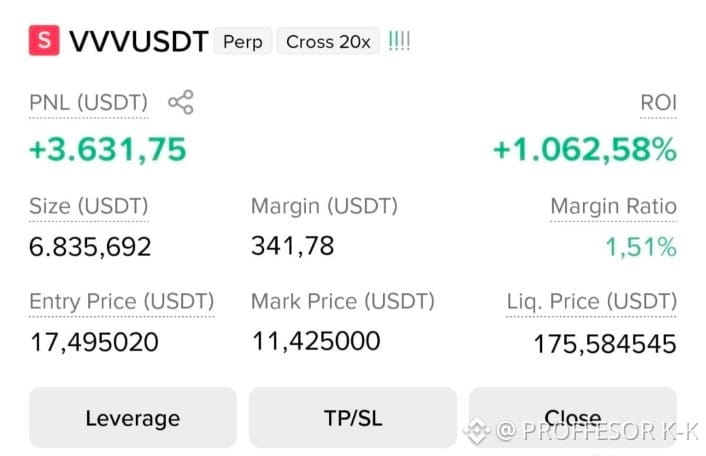Click the +3.631,75 PNL amount

click(108, 149)
